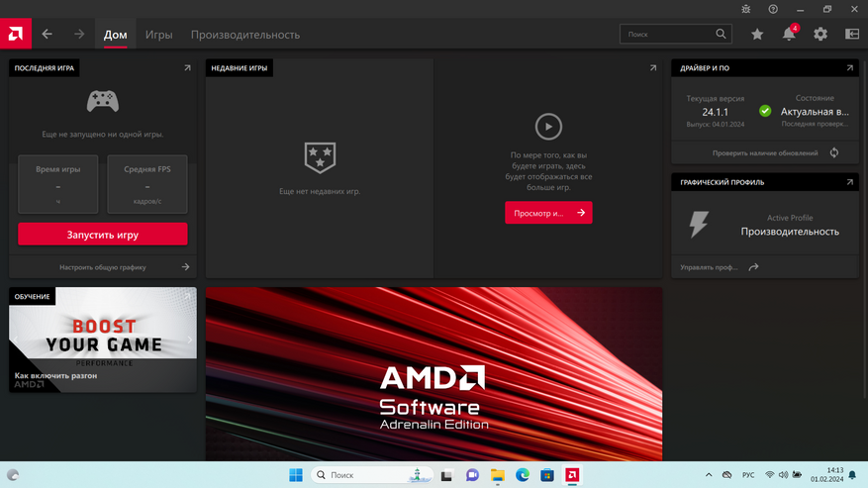
Task: Show previous tutorial with left chevron
Action: point(16,340)
